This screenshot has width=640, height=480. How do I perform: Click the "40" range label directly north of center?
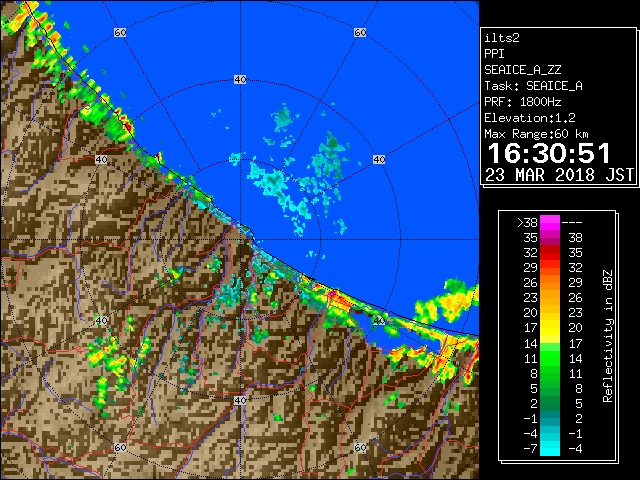(240, 80)
